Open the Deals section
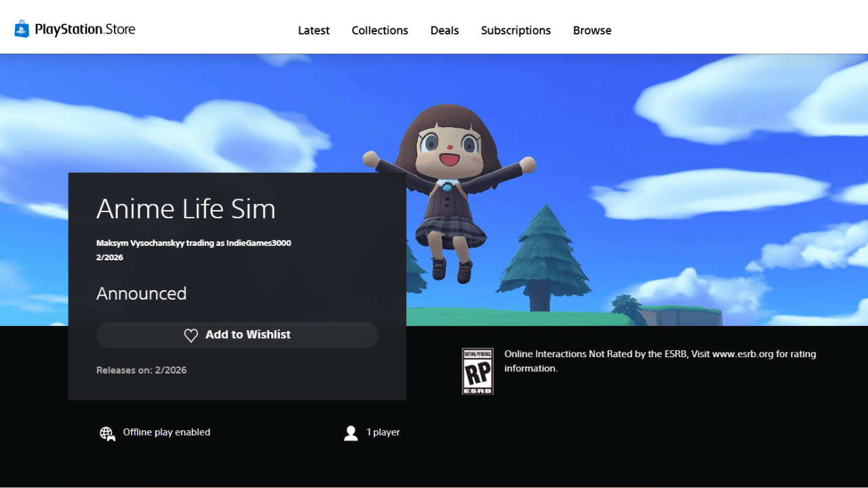The image size is (868, 488). (445, 30)
